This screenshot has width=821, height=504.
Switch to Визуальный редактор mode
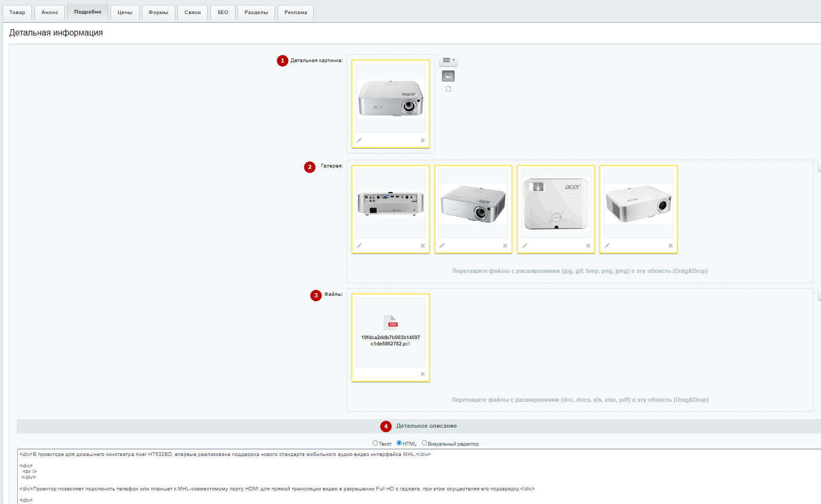[424, 443]
